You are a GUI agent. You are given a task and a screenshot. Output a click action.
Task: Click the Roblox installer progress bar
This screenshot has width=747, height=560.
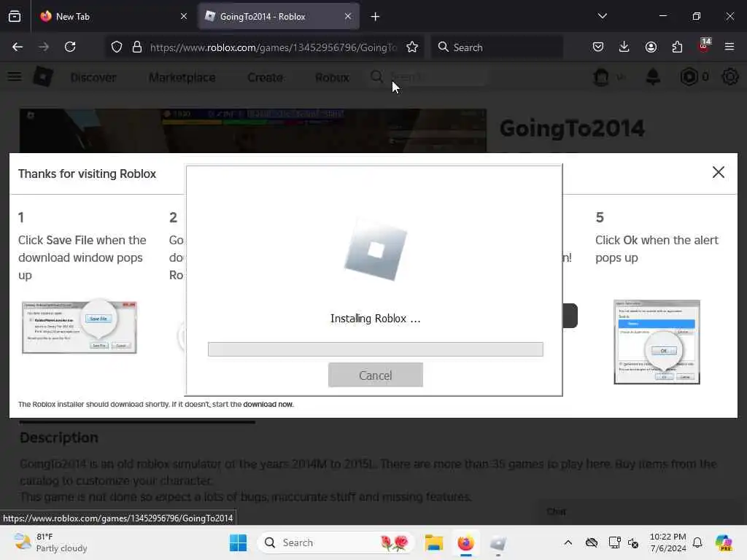coord(375,349)
